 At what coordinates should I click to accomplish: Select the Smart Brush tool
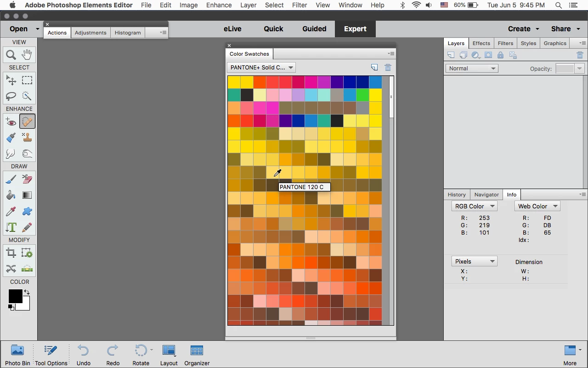click(11, 138)
